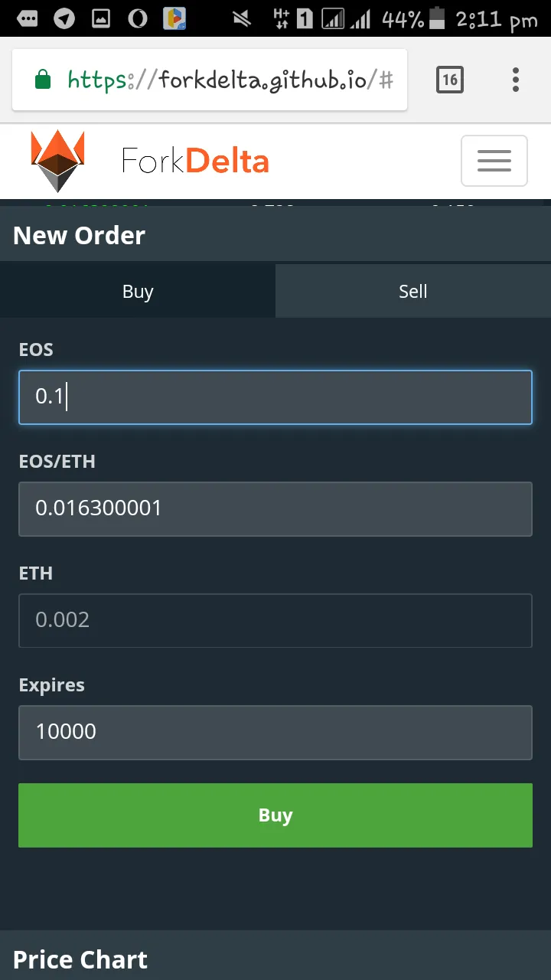This screenshot has height=980, width=551.
Task: Click the EOS/ETH price input field
Action: click(x=275, y=509)
